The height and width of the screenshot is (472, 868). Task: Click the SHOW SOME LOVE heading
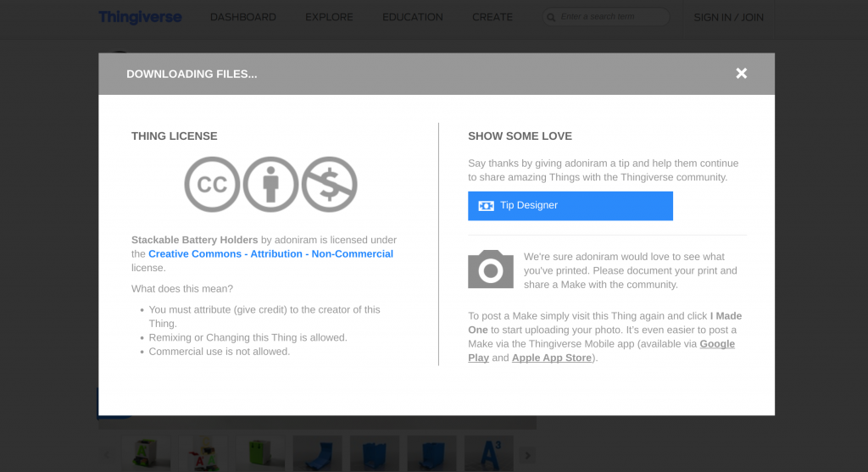pos(520,136)
